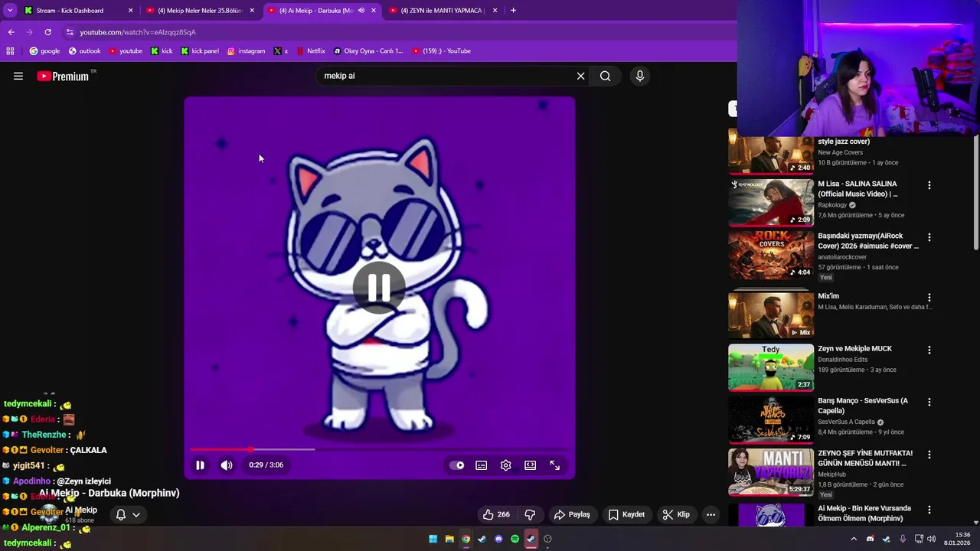This screenshot has height=551, width=980.
Task: Pause the video from the control bar
Action: click(x=200, y=465)
